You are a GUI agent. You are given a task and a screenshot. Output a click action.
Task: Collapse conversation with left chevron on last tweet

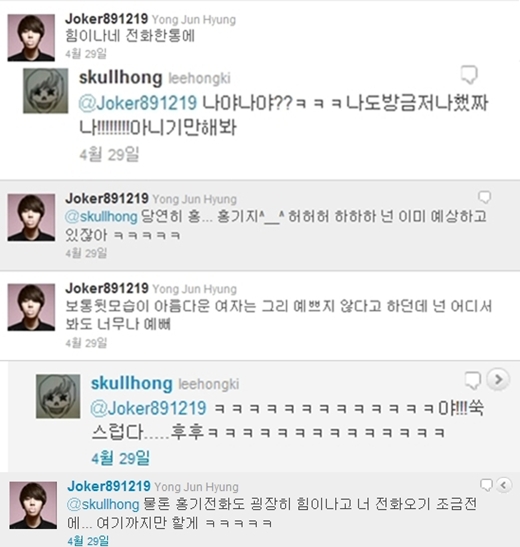pyautogui.click(x=504, y=485)
